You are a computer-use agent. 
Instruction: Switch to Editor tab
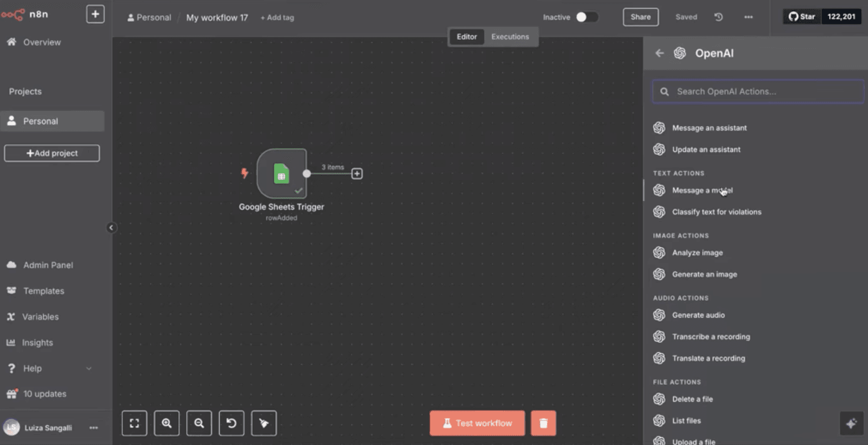click(467, 37)
